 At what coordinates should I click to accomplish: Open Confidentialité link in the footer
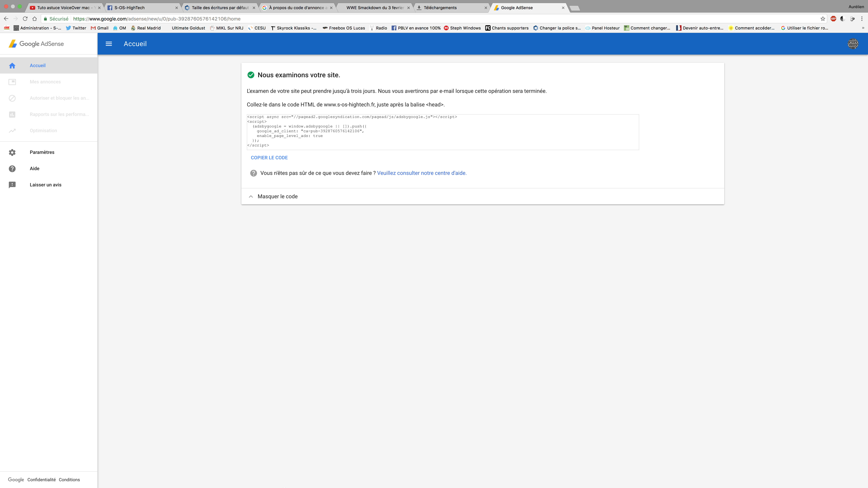(x=41, y=480)
